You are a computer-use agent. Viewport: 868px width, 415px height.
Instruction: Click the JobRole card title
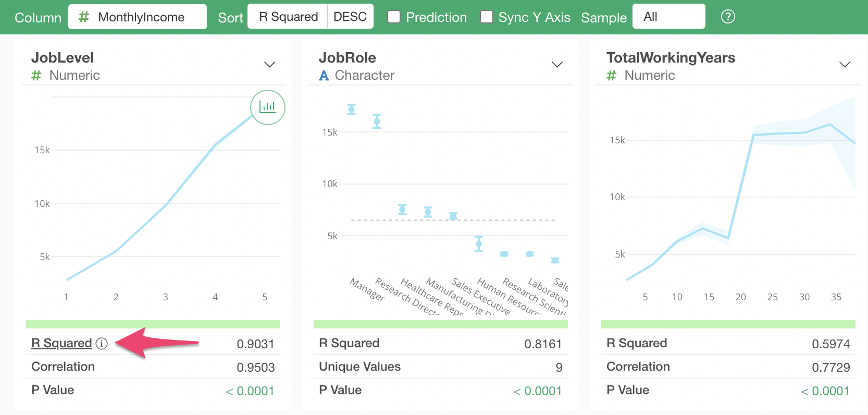(x=347, y=57)
